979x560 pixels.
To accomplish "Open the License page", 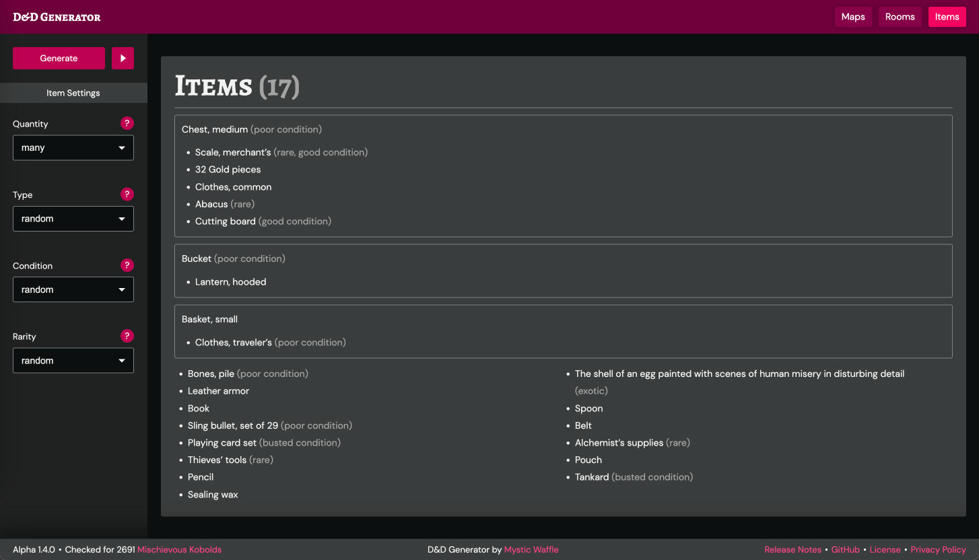I will point(885,549).
